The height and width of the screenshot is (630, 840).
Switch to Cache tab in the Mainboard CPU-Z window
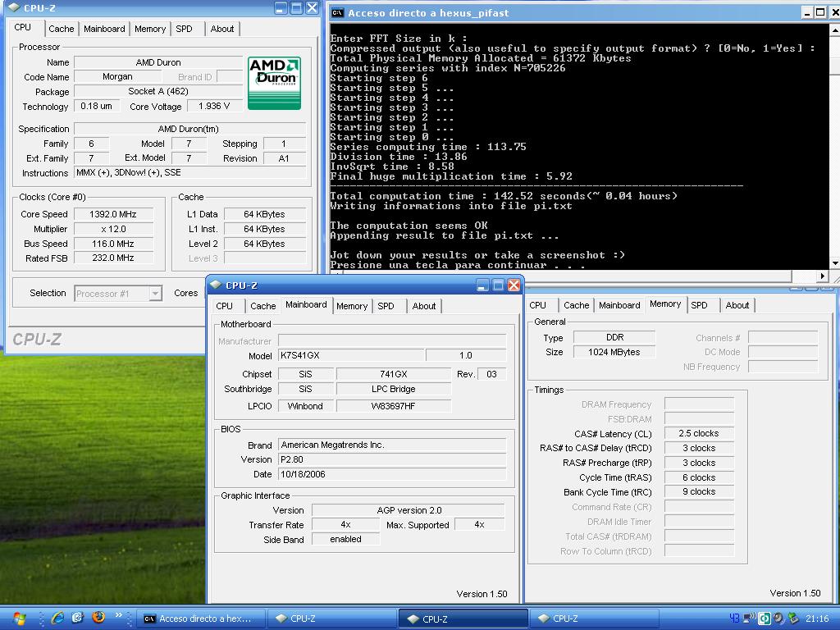pyautogui.click(x=263, y=306)
